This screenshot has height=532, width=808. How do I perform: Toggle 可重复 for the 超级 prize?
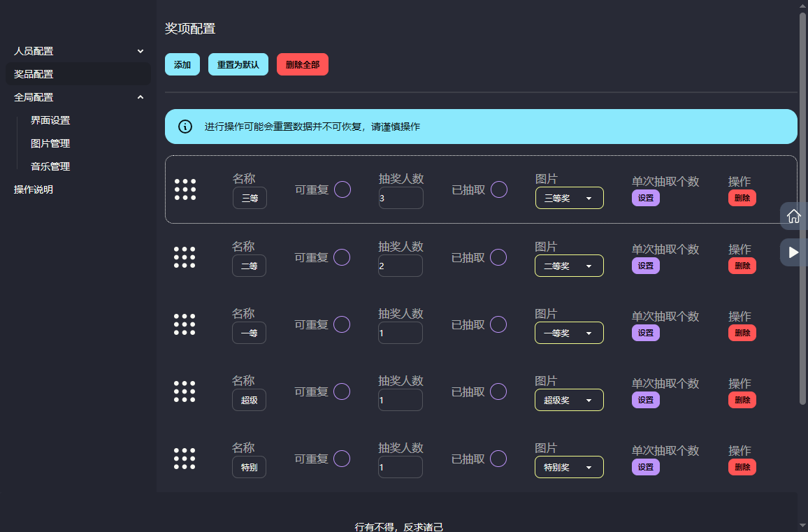[x=342, y=391]
